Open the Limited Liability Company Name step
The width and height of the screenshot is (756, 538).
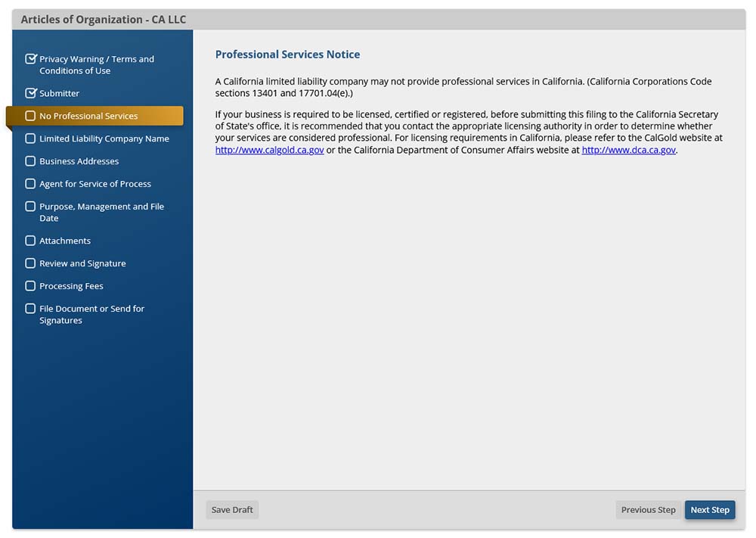(104, 138)
